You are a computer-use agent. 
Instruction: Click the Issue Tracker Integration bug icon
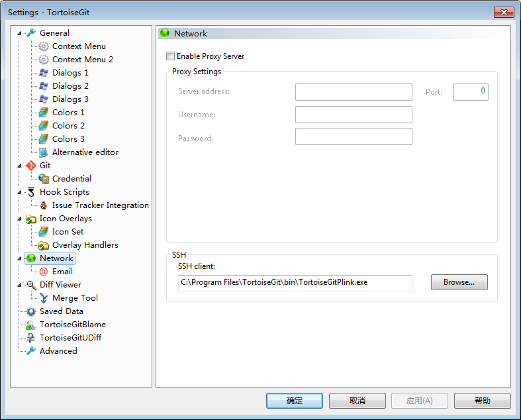pos(44,205)
